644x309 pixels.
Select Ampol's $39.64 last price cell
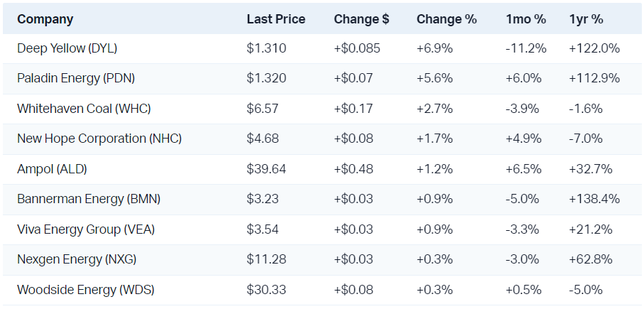point(266,169)
